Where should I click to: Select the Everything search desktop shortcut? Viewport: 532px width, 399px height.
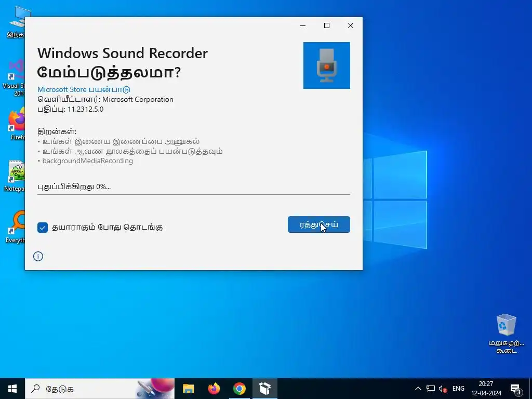pos(15,227)
